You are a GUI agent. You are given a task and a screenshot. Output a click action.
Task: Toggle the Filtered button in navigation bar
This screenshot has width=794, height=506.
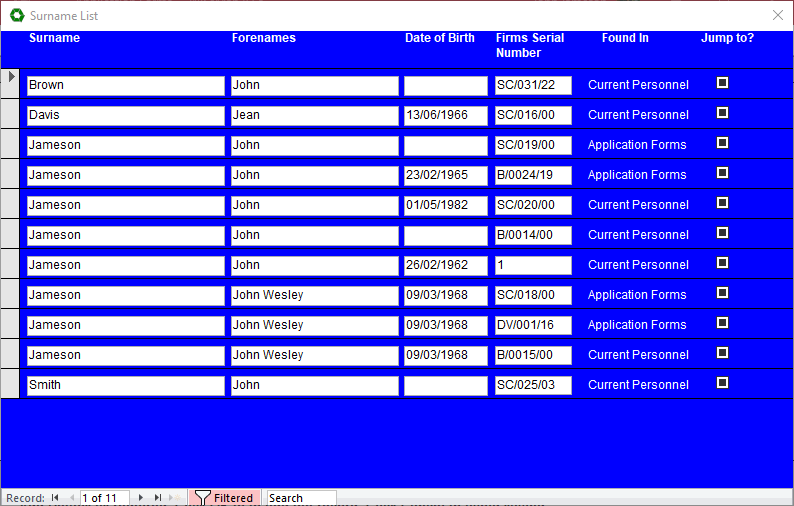point(224,497)
